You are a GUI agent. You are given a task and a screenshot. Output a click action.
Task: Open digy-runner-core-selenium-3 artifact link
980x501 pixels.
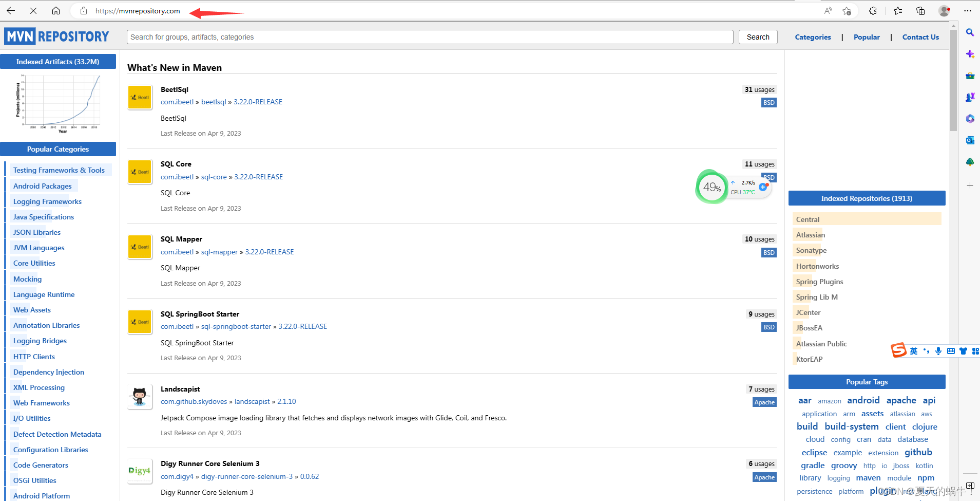coord(247,476)
